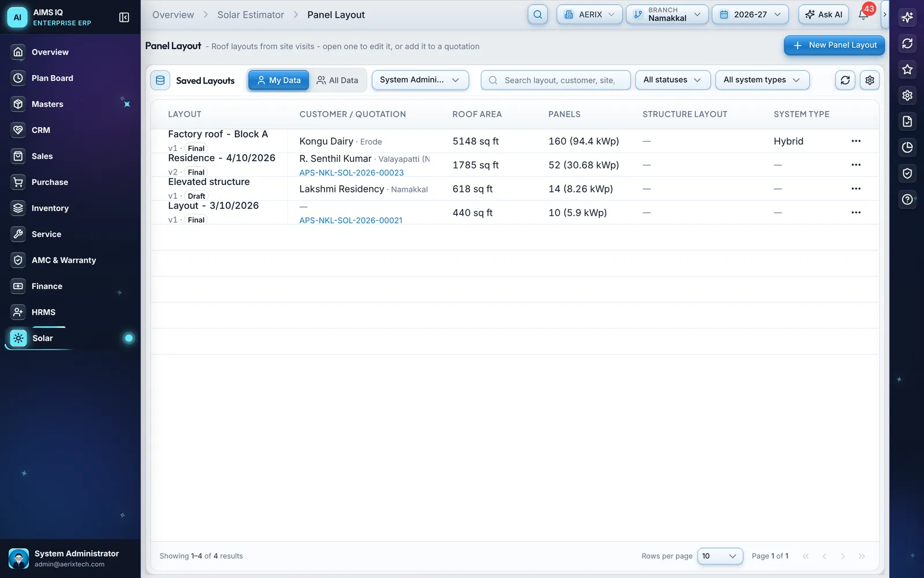
Task: Select the Kongu Dairy customer cell
Action: pos(341,141)
